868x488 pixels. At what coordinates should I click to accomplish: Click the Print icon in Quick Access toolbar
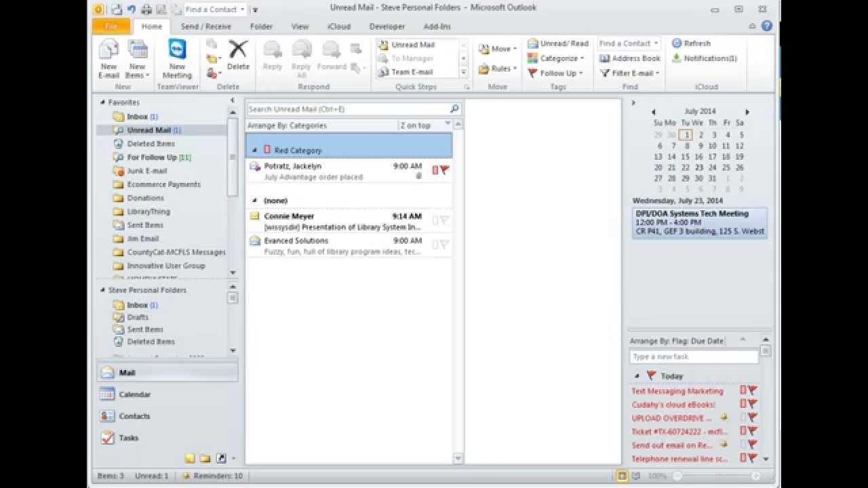[146, 9]
